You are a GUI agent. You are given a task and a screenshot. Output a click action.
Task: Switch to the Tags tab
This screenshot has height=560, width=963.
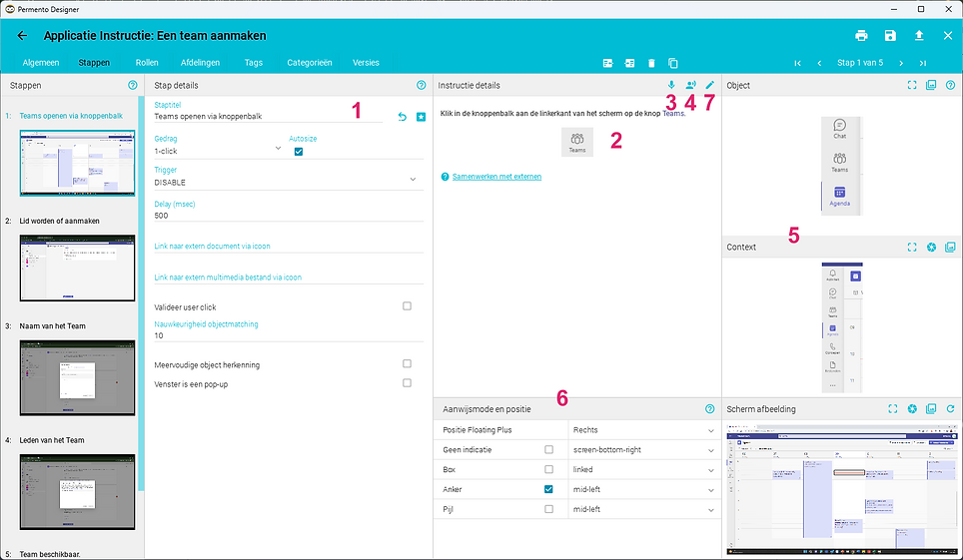[x=253, y=63]
